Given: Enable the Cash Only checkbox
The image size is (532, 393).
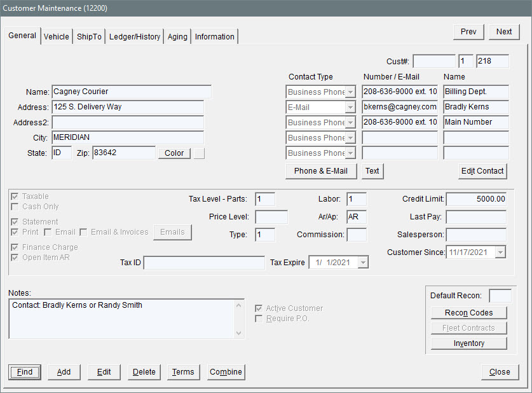Looking at the screenshot, I should tap(15, 207).
